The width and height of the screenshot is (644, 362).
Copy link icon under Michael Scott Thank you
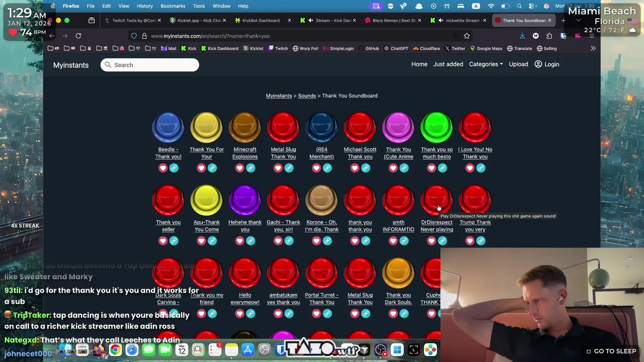366,168
